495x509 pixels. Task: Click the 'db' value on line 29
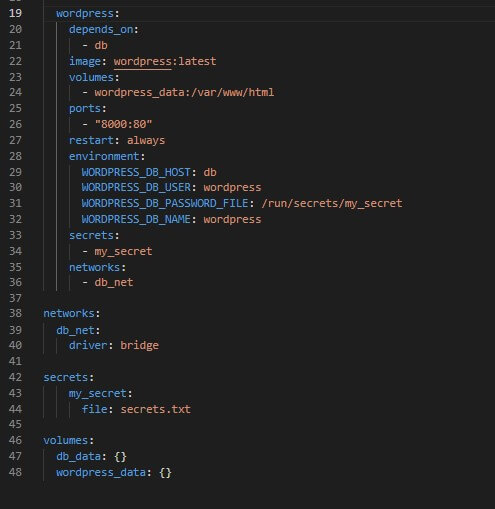210,172
